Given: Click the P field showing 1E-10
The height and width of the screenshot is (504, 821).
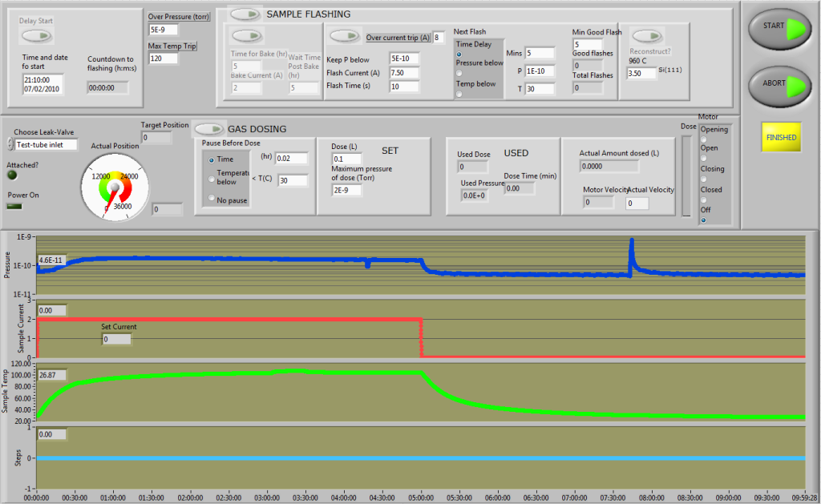Looking at the screenshot, I should tap(540, 71).
